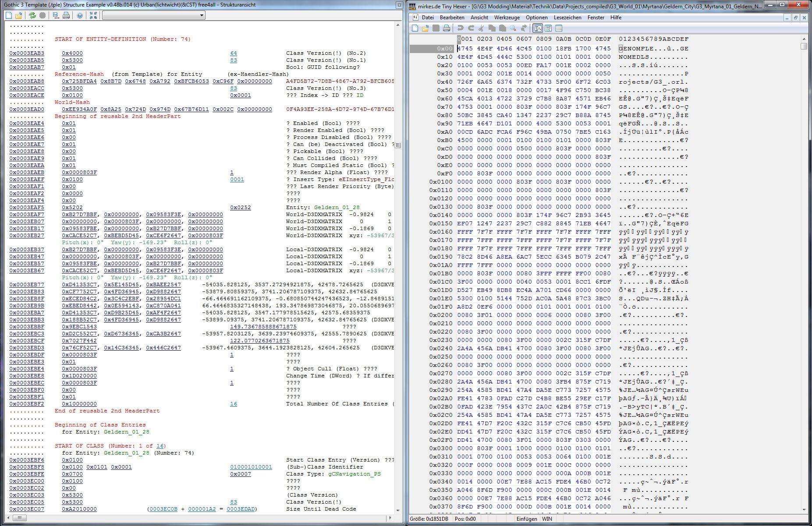
Task: Refresh the structure view with green arrows
Action: click(x=32, y=15)
